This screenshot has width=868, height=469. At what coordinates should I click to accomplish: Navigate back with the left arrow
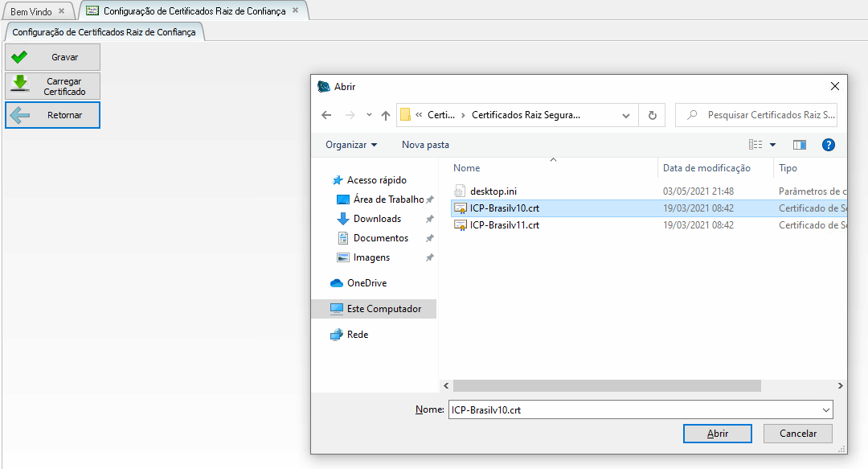coord(326,115)
